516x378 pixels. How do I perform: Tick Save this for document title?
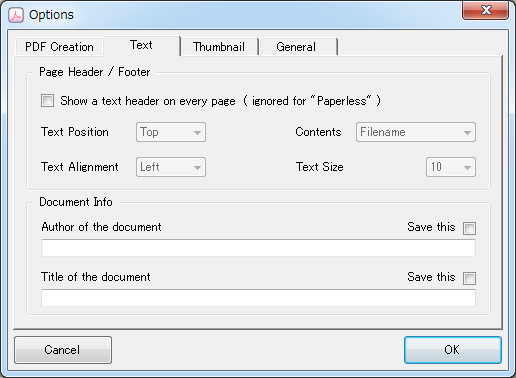(469, 278)
